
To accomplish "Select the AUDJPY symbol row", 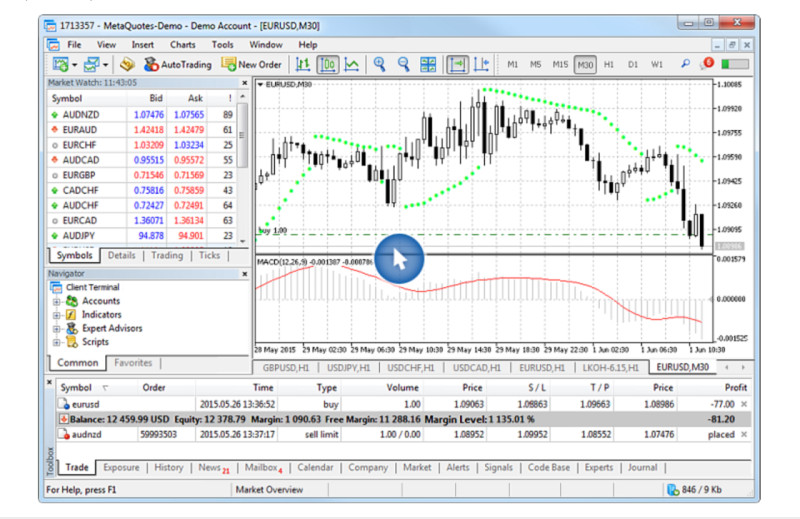I will click(x=141, y=236).
